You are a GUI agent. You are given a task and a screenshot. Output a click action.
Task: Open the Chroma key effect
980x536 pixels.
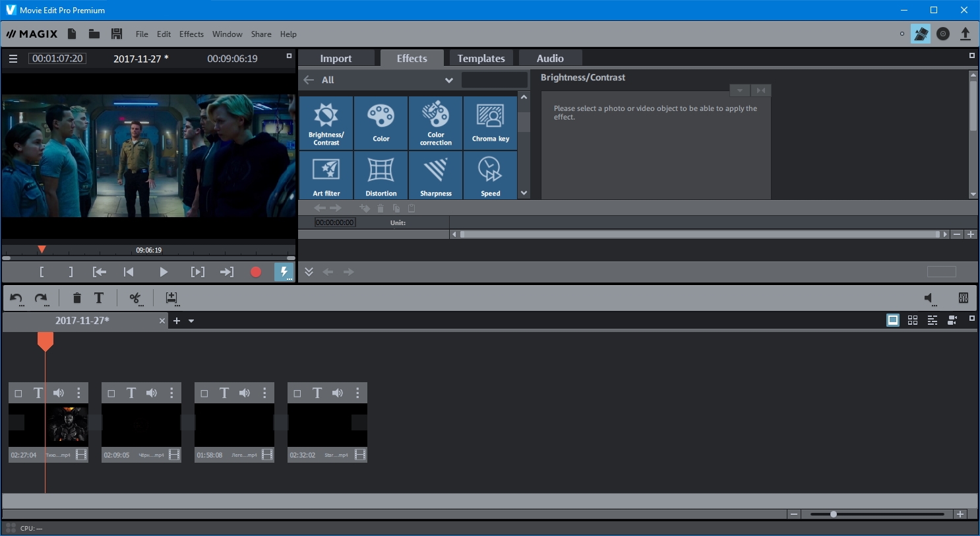tap(490, 123)
